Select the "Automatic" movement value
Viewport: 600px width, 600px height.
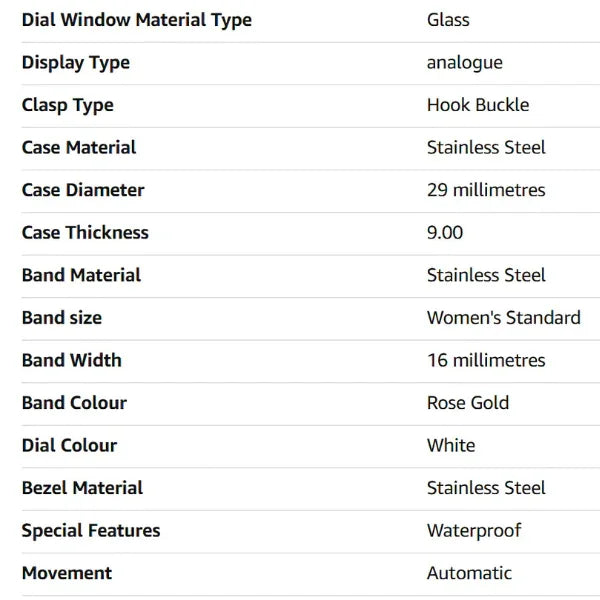coord(469,573)
